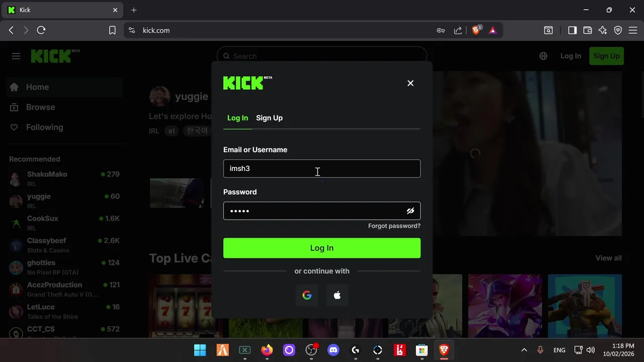Open Brave Rewards triangle icon
The width and height of the screenshot is (644, 362).
pyautogui.click(x=493, y=30)
